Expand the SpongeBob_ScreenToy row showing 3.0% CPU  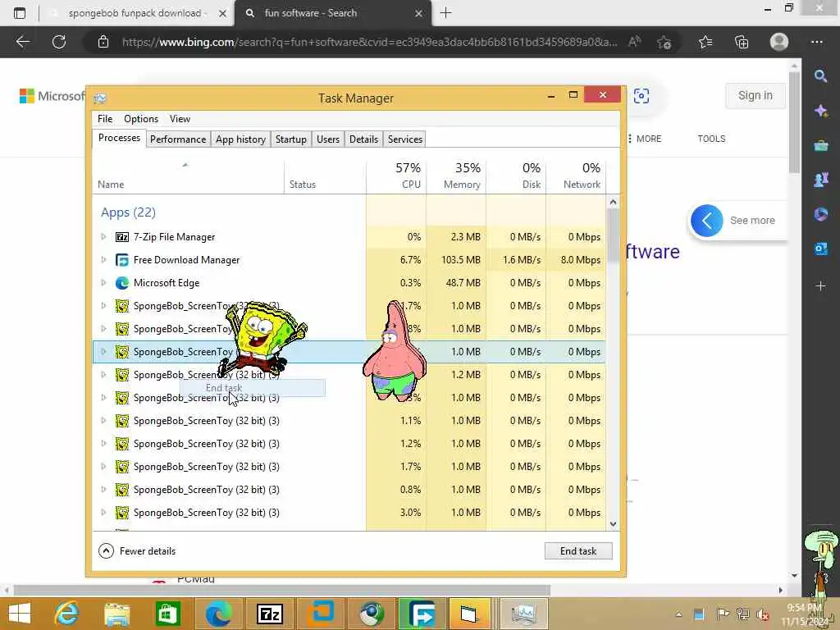pos(103,513)
